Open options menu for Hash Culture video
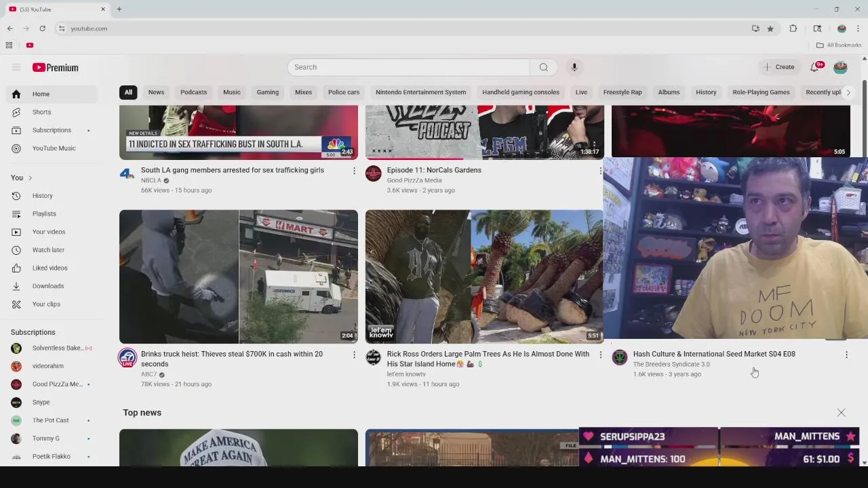Screen dimensions: 868x488 pyautogui.click(x=846, y=354)
